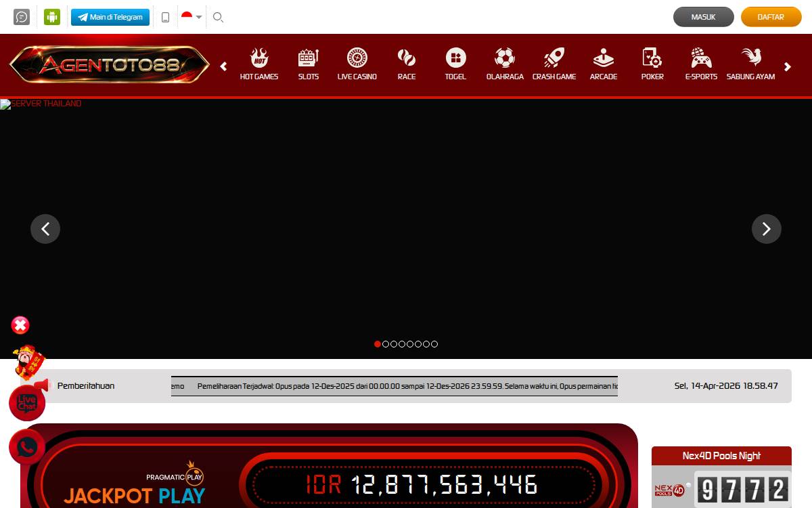The height and width of the screenshot is (508, 812).
Task: Close the floating promo widget with red X
Action: [x=20, y=325]
